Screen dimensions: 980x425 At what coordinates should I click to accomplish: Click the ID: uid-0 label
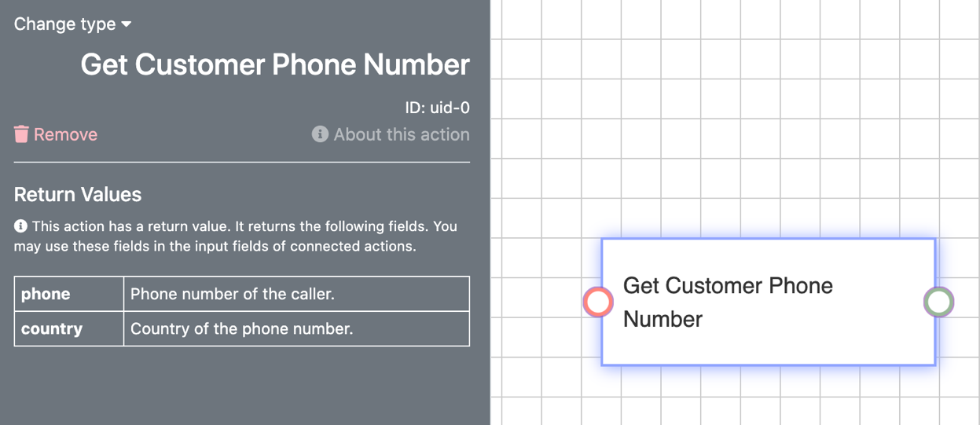click(x=437, y=108)
